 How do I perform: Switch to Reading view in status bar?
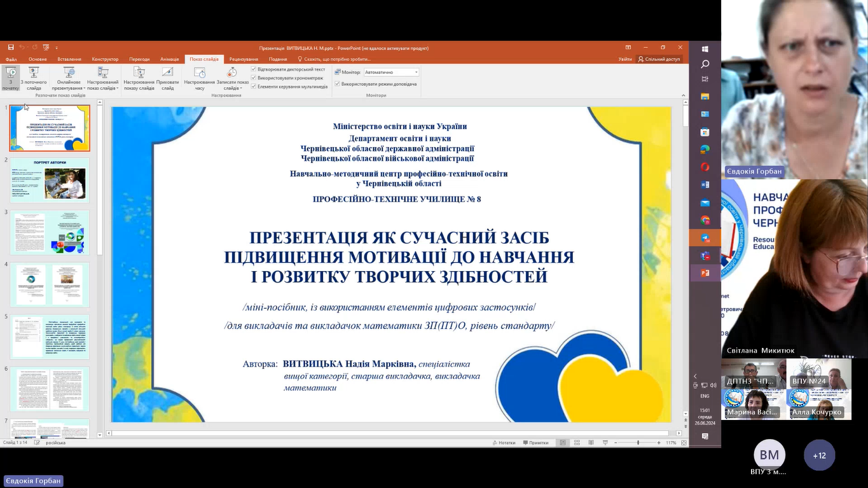pyautogui.click(x=589, y=443)
